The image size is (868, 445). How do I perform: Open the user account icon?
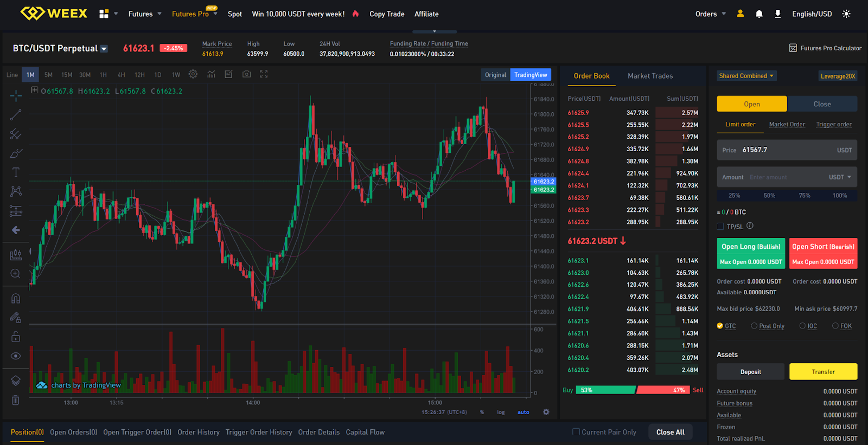(740, 14)
